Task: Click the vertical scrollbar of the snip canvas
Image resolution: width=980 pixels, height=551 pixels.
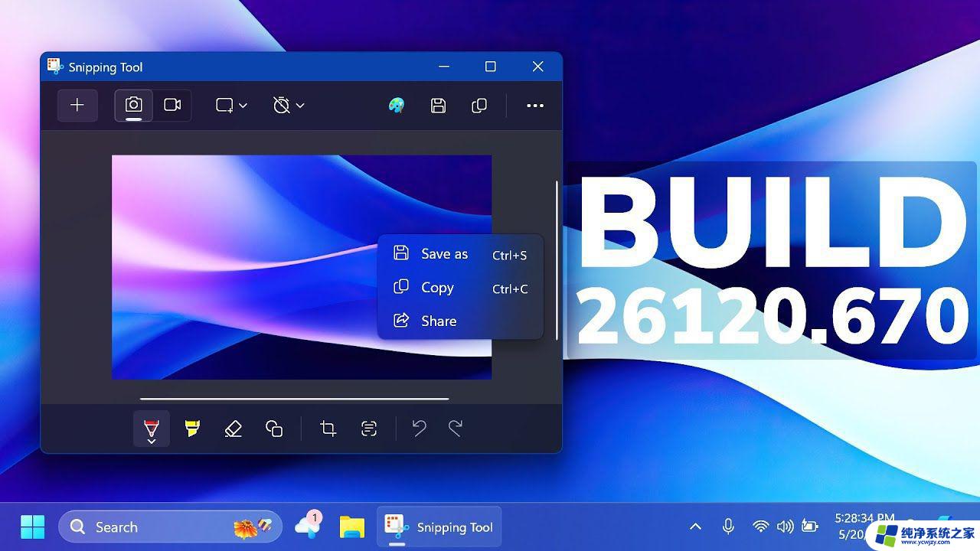Action: click(x=557, y=260)
